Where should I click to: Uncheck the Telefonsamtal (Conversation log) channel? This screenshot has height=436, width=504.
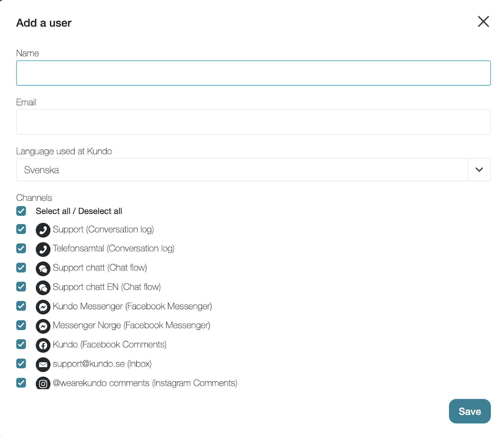(x=21, y=248)
